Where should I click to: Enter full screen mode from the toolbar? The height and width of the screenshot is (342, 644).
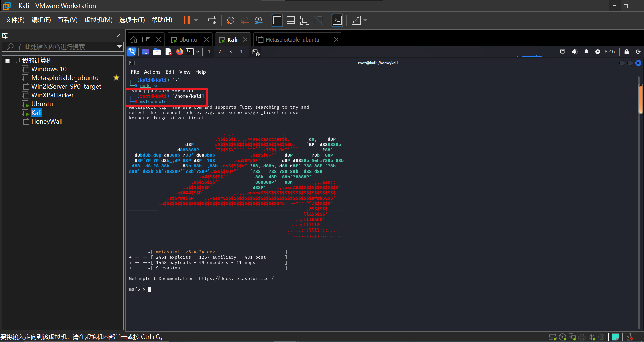point(305,20)
